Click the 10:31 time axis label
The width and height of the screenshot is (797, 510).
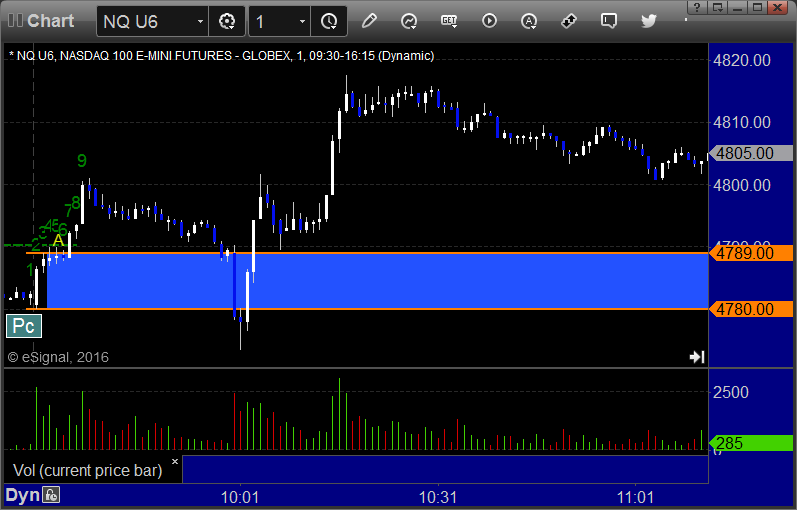[x=438, y=497]
